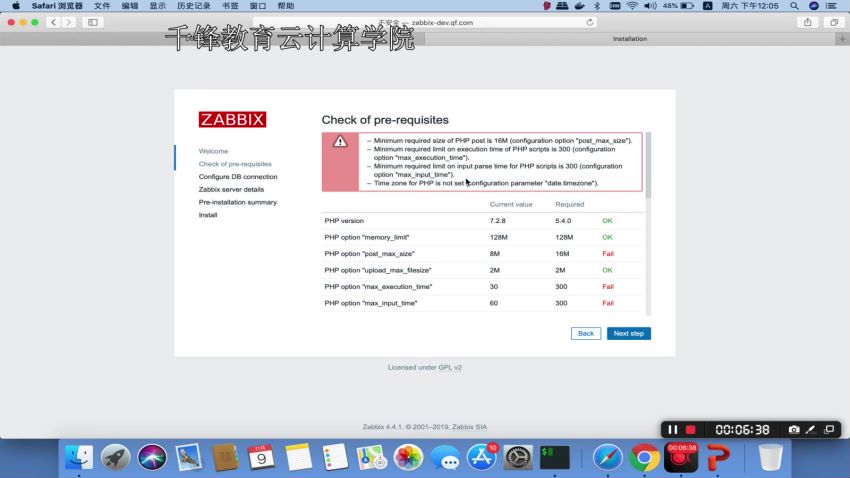Click Safari back navigation arrow
The width and height of the screenshot is (850, 478).
[53, 22]
